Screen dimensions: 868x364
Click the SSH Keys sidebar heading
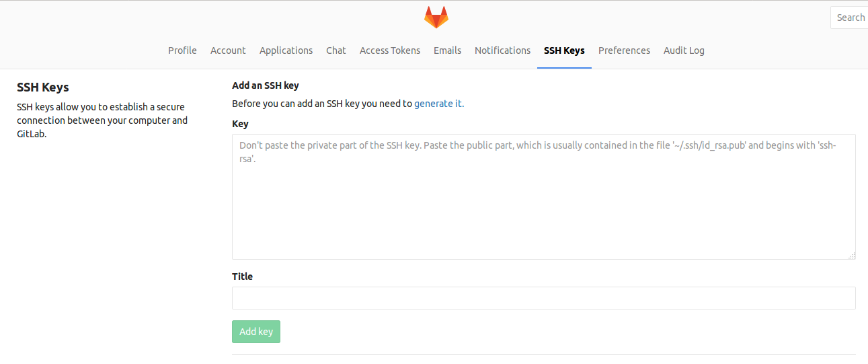point(43,87)
